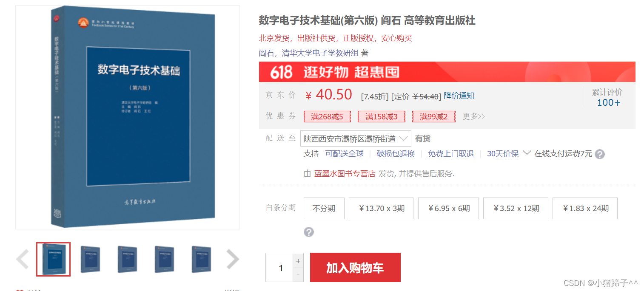Choose the ¥1.83 x 24期 installment option
The height and width of the screenshot is (291, 644).
tap(585, 208)
